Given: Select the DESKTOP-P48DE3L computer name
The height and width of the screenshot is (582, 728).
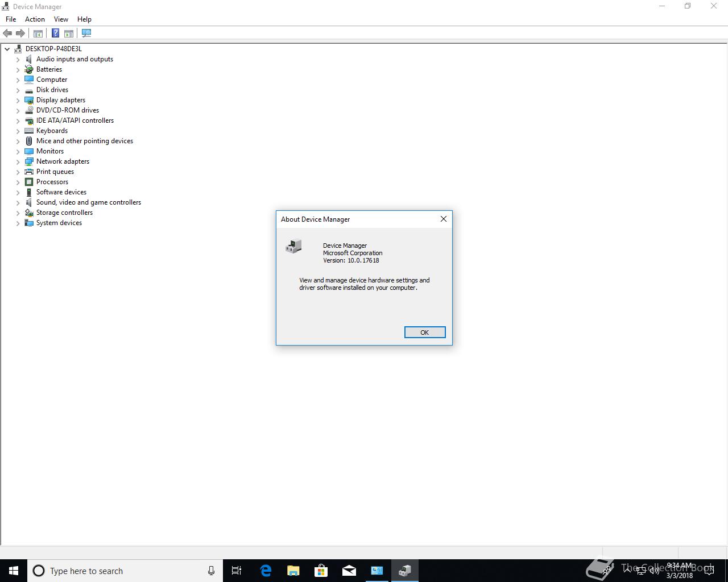Looking at the screenshot, I should [x=53, y=49].
